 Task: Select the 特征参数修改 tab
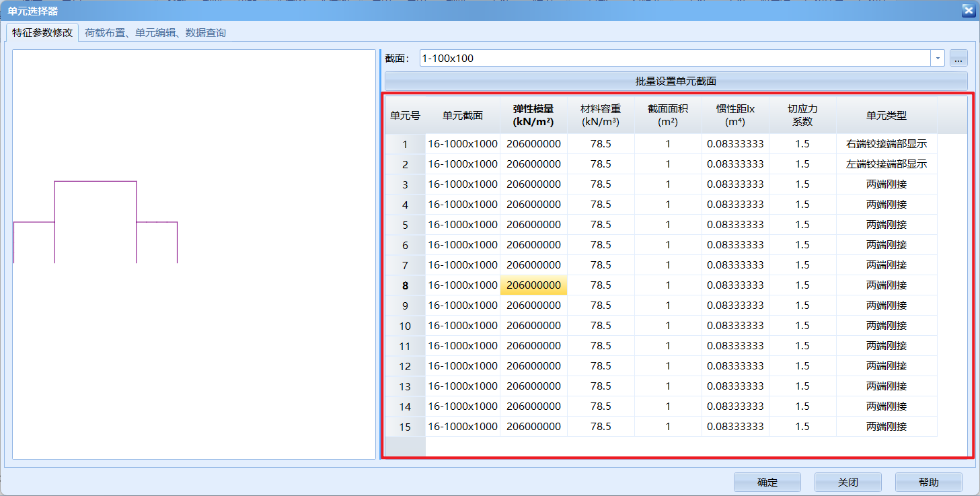pyautogui.click(x=42, y=32)
